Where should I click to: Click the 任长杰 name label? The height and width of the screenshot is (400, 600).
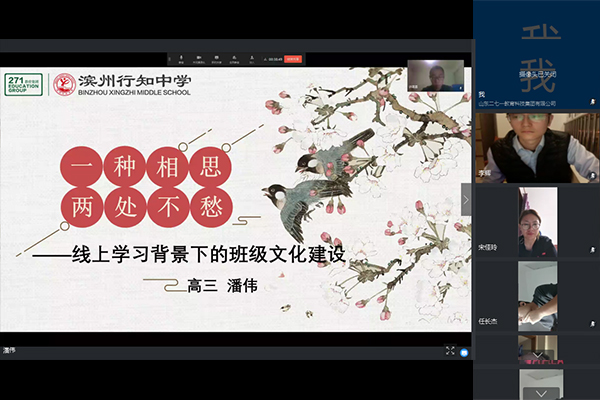[x=488, y=321]
